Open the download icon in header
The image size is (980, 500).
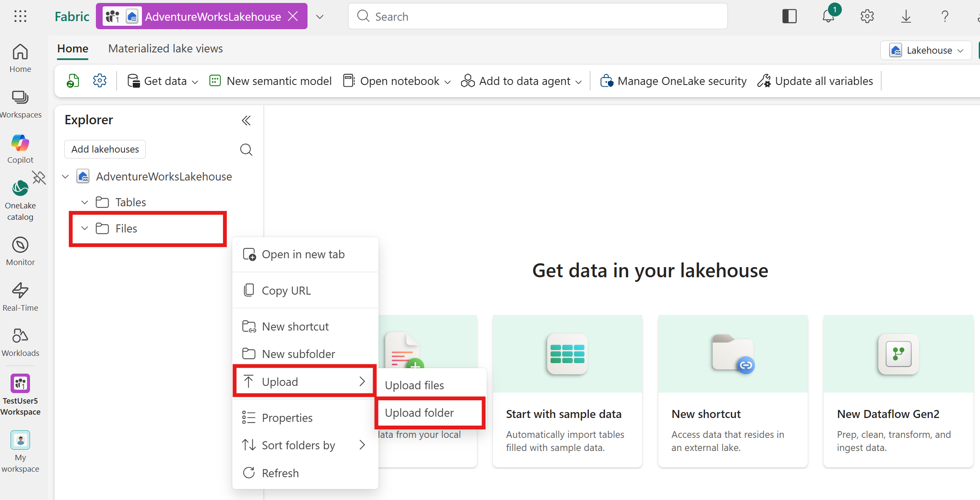[906, 16]
